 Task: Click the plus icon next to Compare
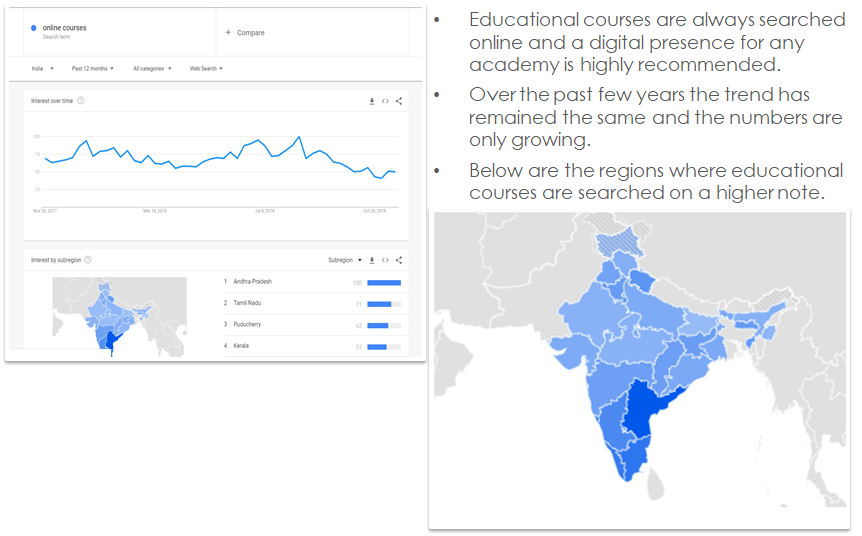coord(228,32)
